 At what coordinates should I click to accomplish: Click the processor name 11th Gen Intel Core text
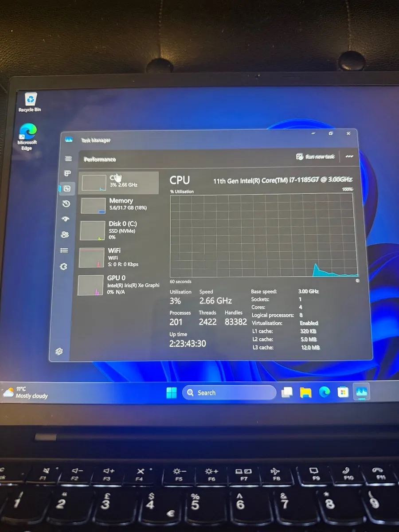pos(283,180)
